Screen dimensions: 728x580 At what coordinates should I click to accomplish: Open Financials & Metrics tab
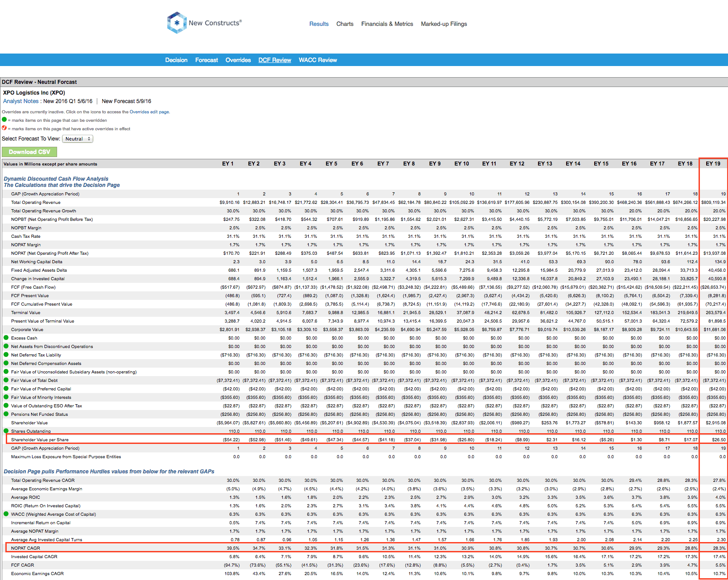(387, 24)
